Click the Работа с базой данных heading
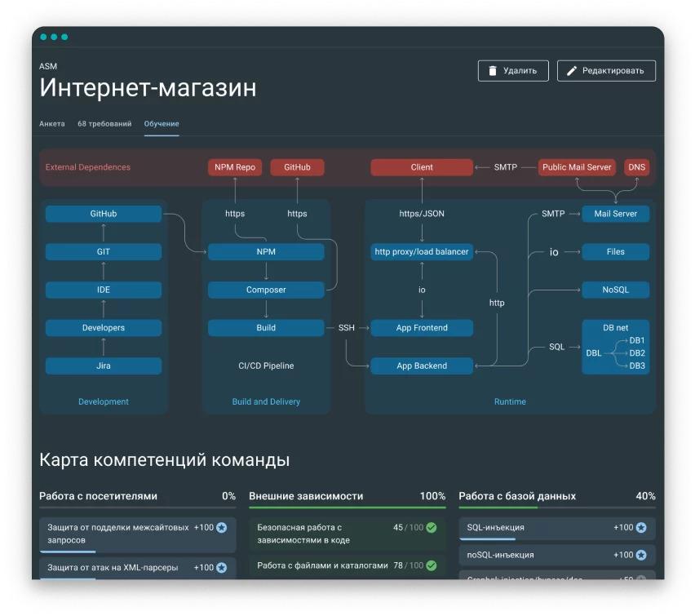This screenshot has width=695, height=616. 517,496
